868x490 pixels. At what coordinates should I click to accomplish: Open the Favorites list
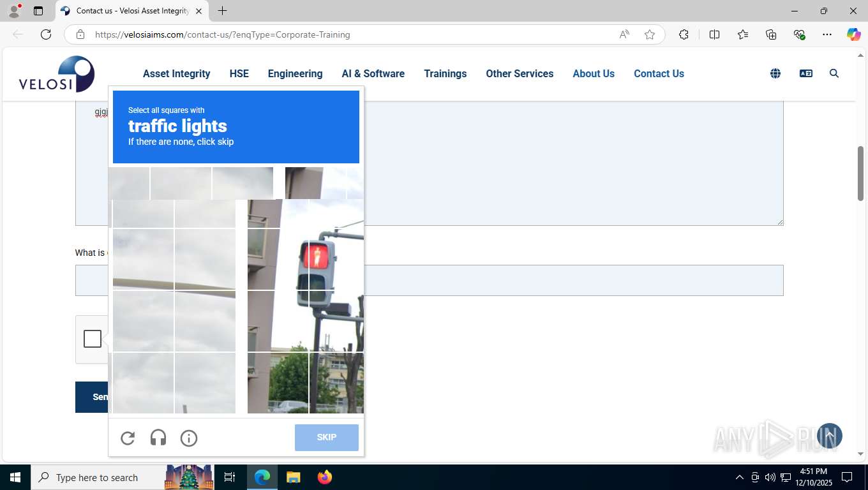(x=743, y=34)
